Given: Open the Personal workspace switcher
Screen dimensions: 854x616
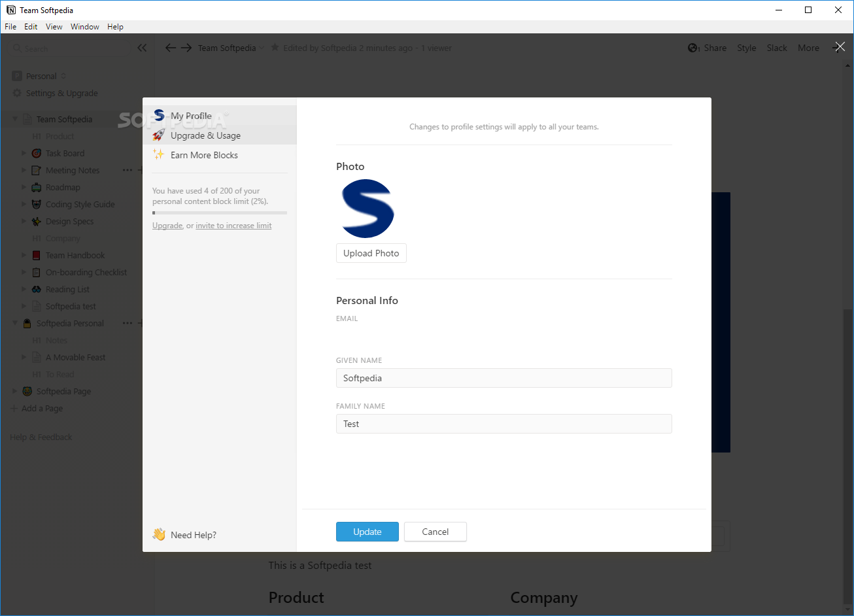Looking at the screenshot, I should coord(39,76).
